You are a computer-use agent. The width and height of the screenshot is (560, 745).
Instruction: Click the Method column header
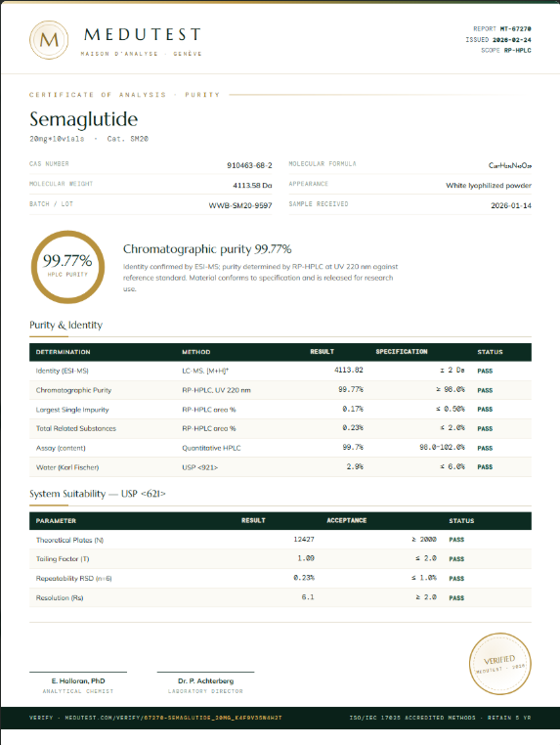click(x=196, y=352)
